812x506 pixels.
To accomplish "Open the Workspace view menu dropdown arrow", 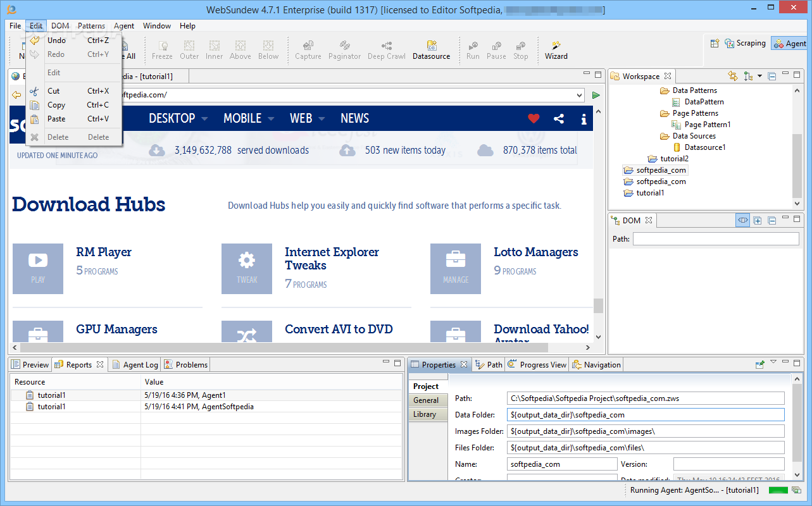I will coord(760,76).
